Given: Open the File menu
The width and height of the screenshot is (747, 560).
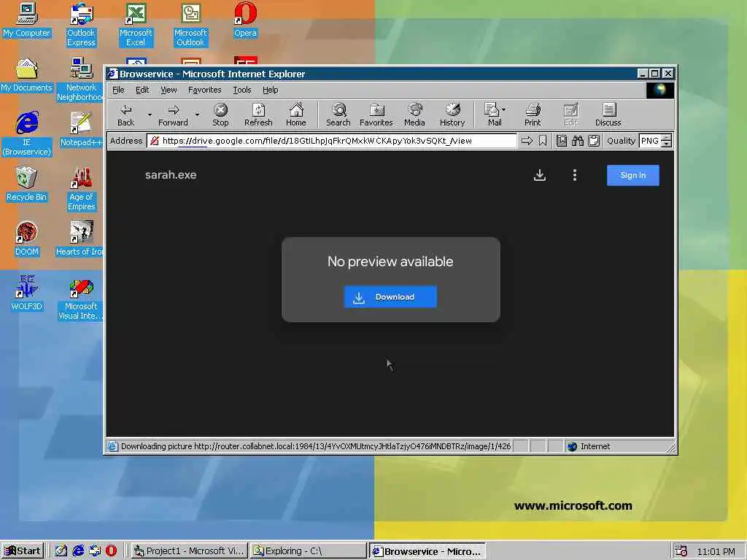Looking at the screenshot, I should click(x=118, y=90).
